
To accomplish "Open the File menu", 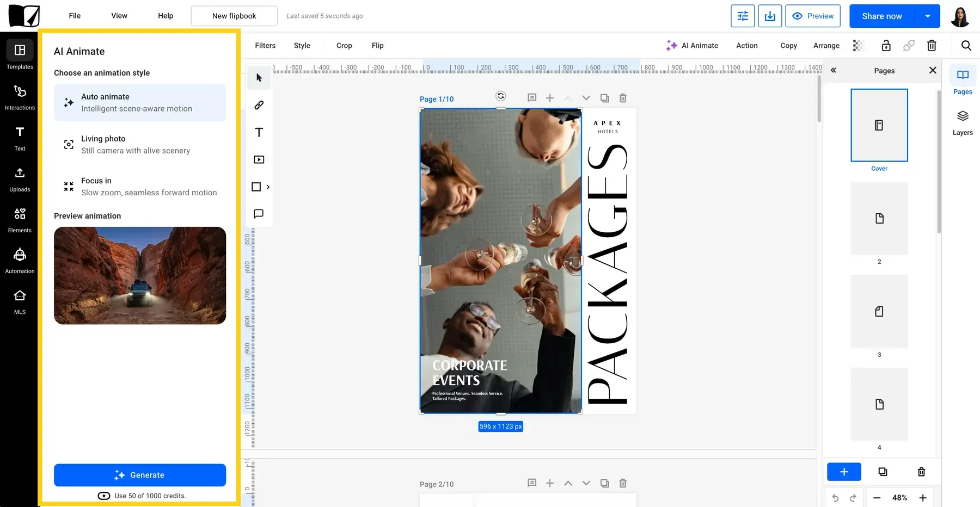I will click(75, 16).
